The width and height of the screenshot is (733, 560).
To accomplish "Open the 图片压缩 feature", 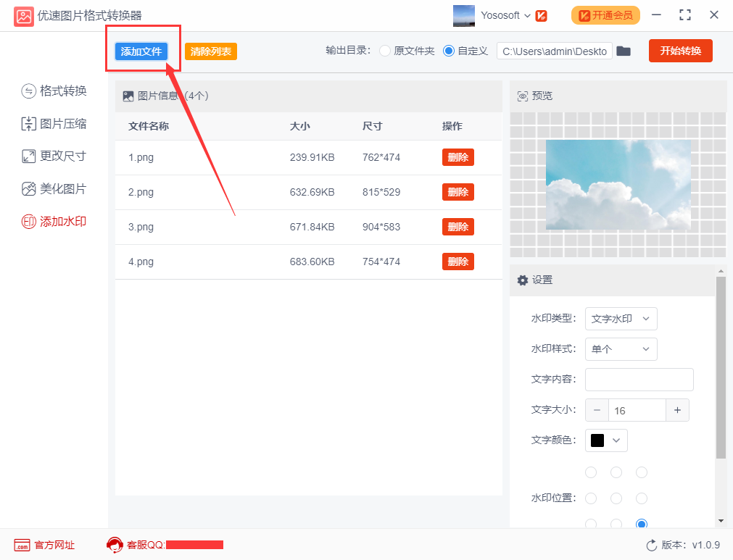I will click(54, 123).
